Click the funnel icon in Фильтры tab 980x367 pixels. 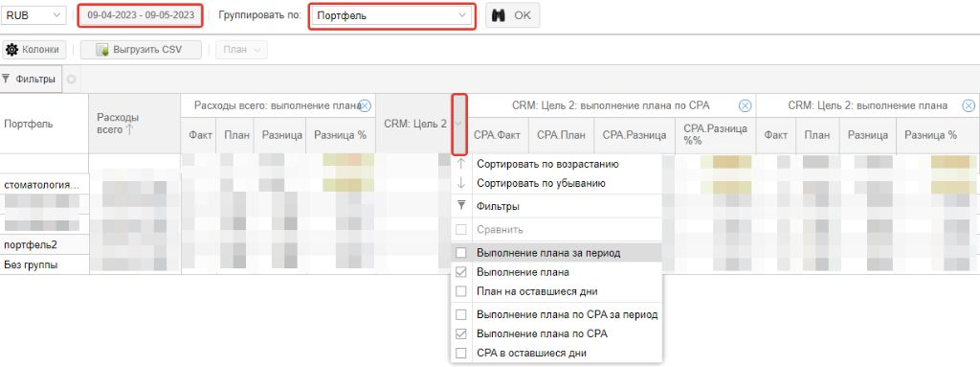[7, 79]
